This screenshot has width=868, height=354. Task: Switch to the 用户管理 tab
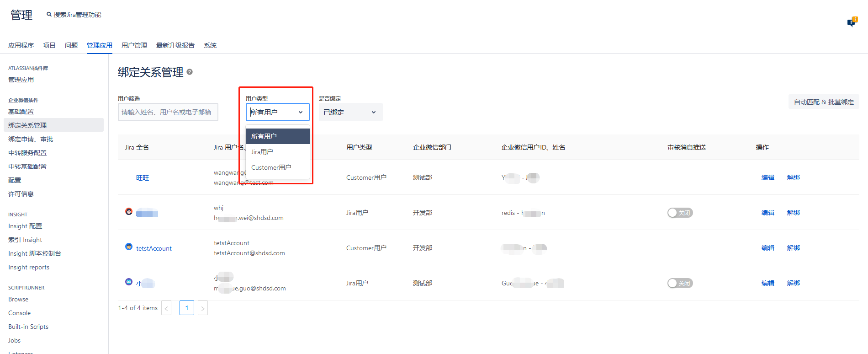tap(134, 45)
